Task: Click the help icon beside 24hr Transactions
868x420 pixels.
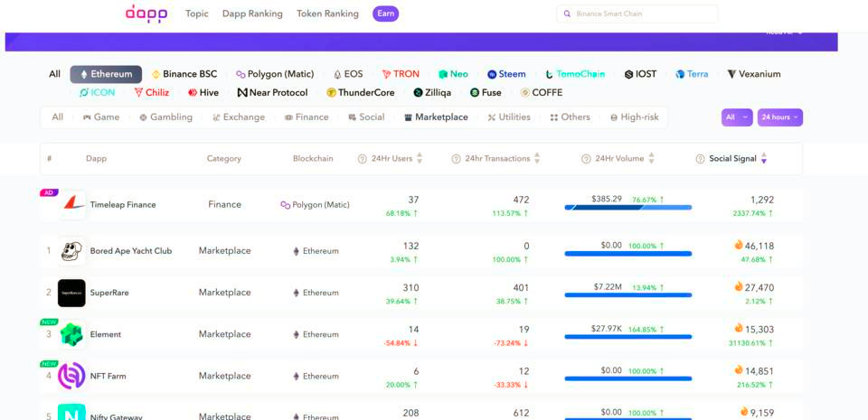Action: click(x=456, y=159)
